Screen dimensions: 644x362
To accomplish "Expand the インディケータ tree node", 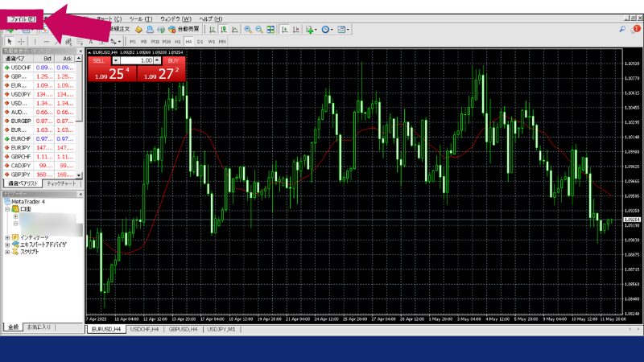I will tap(7, 237).
